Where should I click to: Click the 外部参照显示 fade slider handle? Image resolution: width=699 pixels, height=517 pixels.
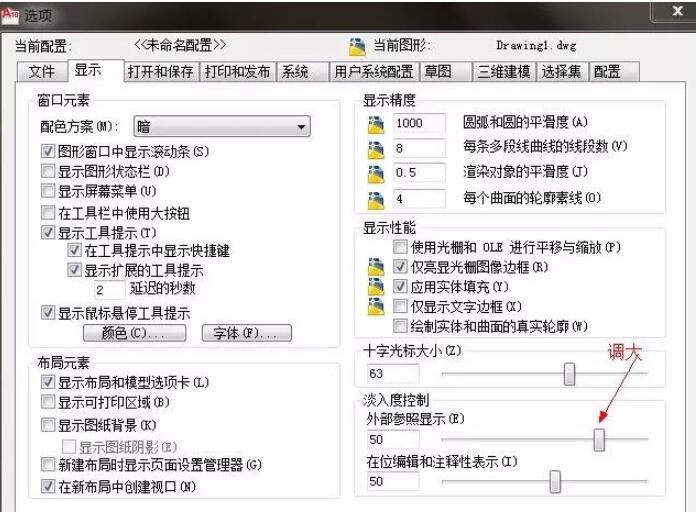(599, 439)
